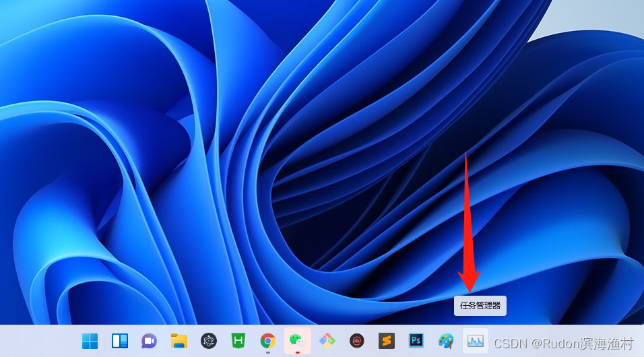Open File Explorer from the taskbar
This screenshot has height=357, width=644.
[x=179, y=341]
